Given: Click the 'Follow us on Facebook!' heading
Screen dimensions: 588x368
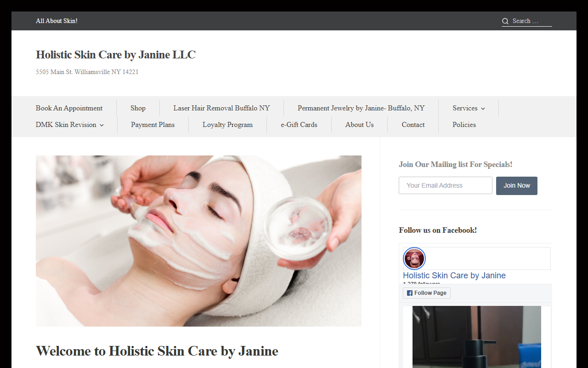Looking at the screenshot, I should click(x=438, y=230).
